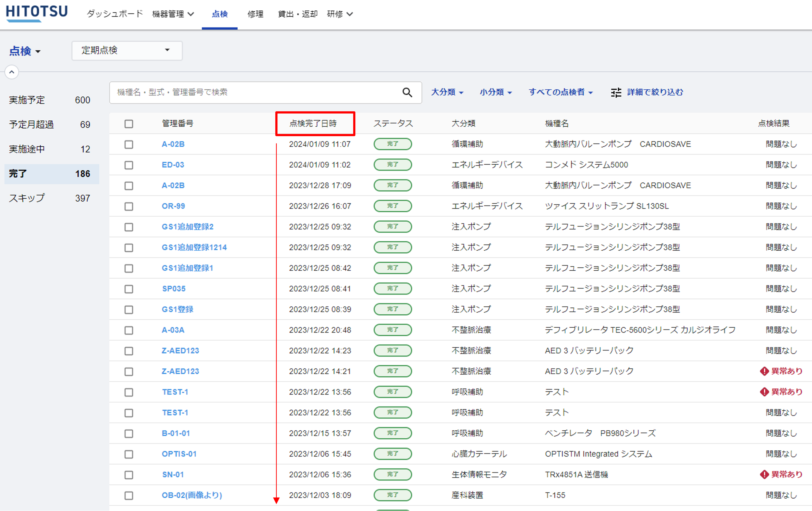The image size is (812, 511).
Task: Check the box for row ED-03
Action: pyautogui.click(x=129, y=165)
